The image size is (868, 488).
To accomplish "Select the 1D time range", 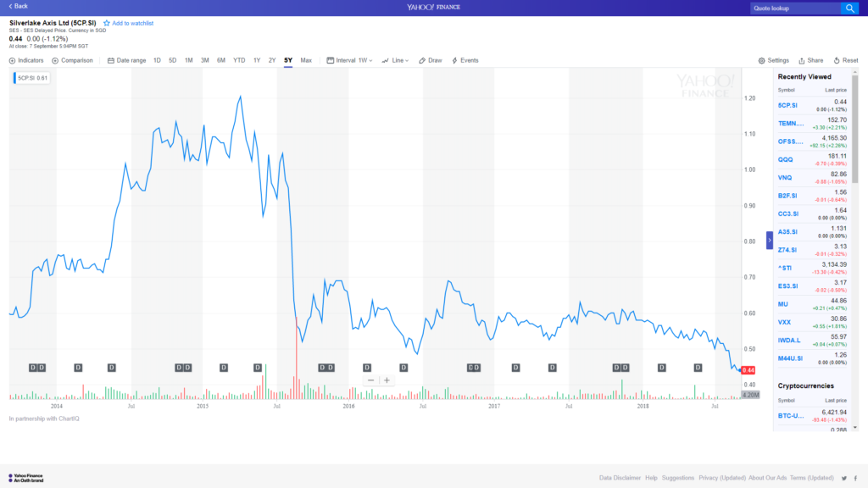I will click(x=157, y=60).
